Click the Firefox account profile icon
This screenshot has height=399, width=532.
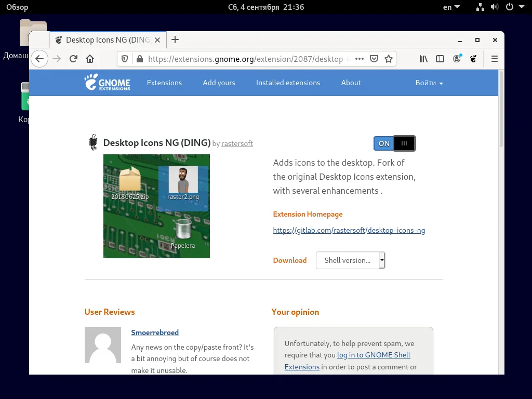click(457, 59)
